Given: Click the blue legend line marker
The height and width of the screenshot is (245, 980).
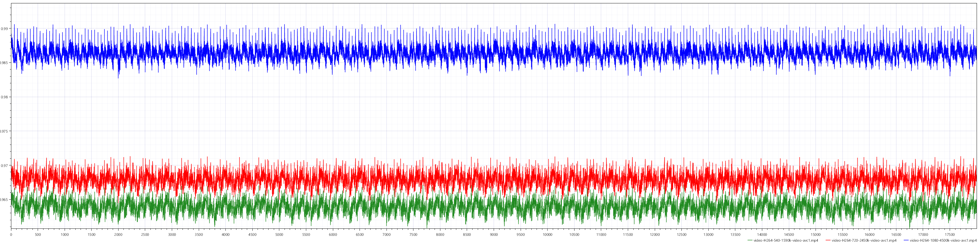Looking at the screenshot, I should point(906,240).
